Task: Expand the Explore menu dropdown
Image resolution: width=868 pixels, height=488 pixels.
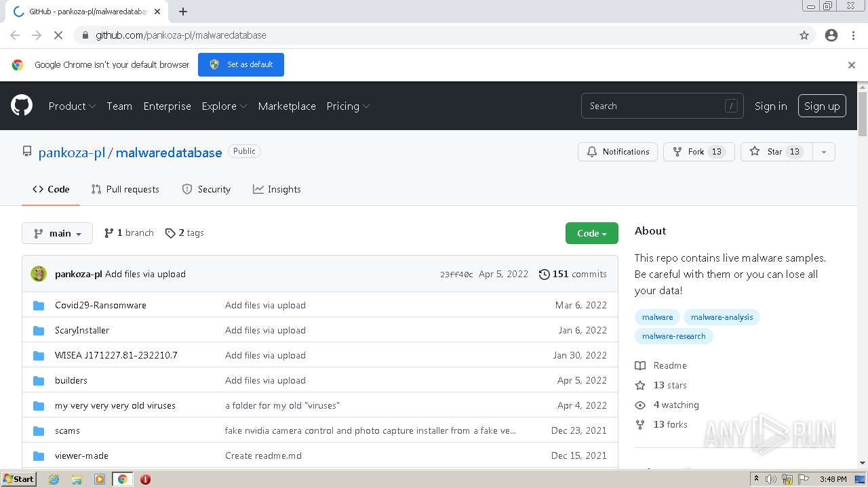Action: coord(224,106)
